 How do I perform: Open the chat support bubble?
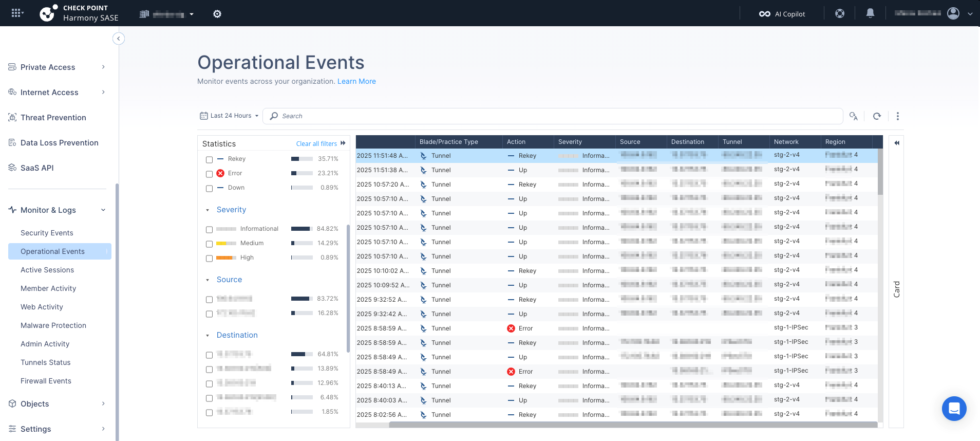point(954,409)
